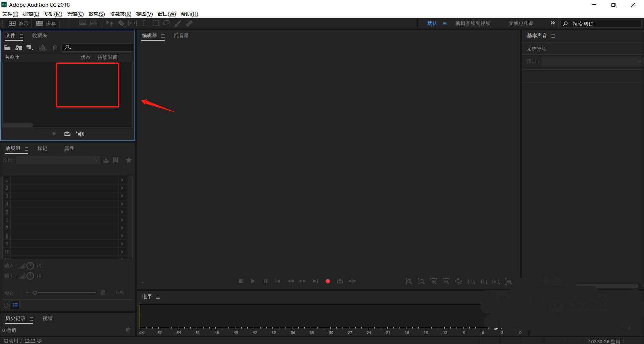Image resolution: width=644 pixels, height=344 pixels.
Task: Click the 输入 gain knob
Action: click(x=30, y=266)
